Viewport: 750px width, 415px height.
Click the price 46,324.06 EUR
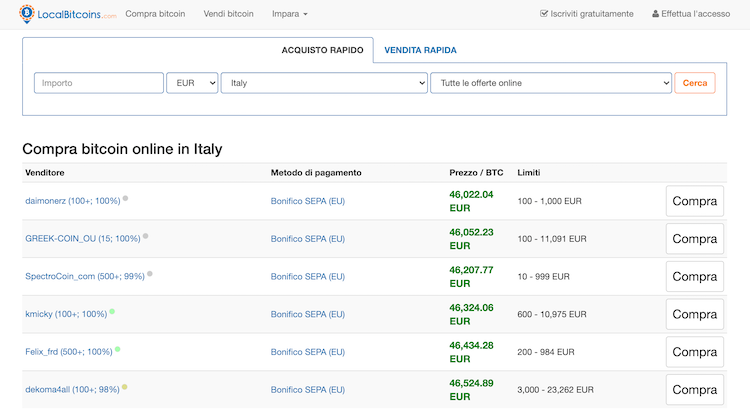[471, 315]
